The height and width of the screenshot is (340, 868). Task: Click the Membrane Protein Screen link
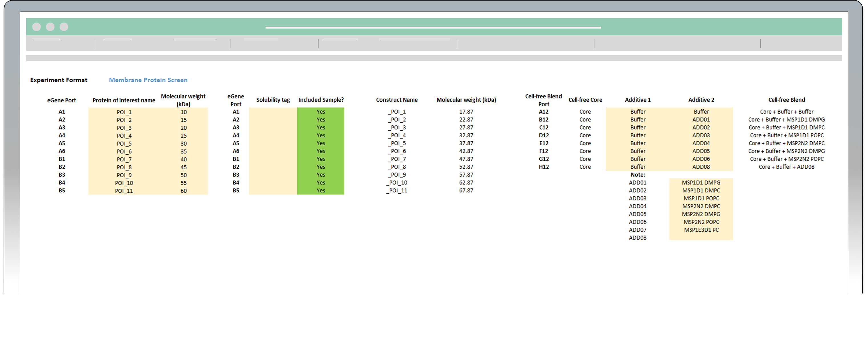tap(148, 80)
